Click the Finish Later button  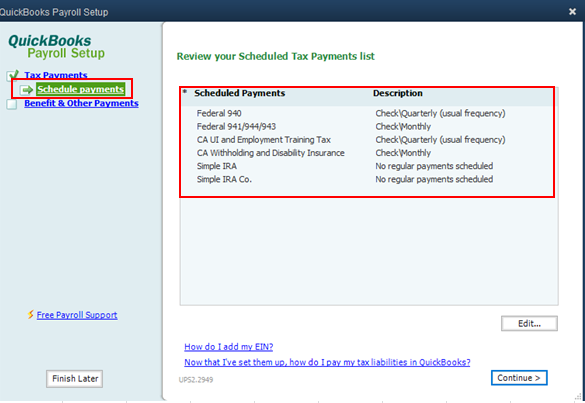point(75,379)
